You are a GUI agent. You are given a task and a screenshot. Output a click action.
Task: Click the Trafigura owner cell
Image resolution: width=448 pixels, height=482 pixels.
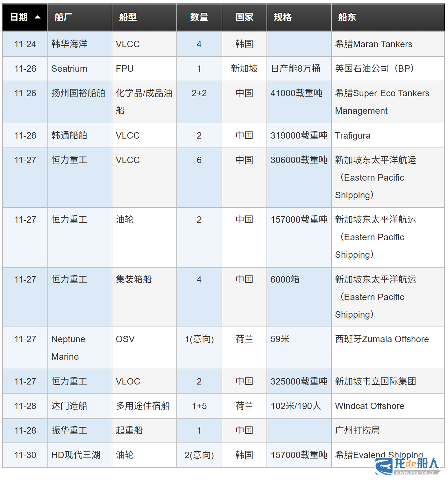pyautogui.click(x=353, y=135)
